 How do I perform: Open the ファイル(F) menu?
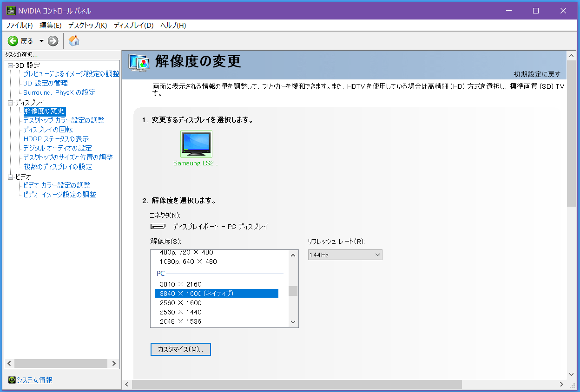pos(19,25)
